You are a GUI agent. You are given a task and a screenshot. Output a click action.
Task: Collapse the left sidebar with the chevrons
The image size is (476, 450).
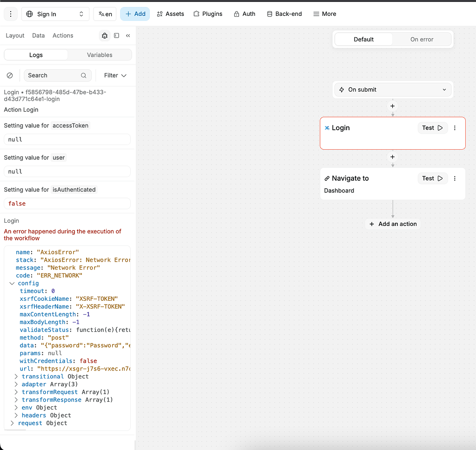coord(128,35)
